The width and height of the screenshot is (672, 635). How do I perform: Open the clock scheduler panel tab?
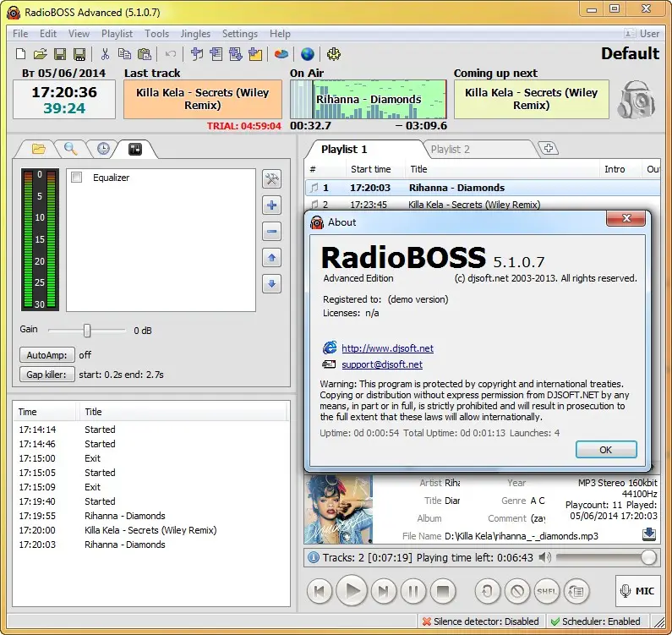point(103,149)
